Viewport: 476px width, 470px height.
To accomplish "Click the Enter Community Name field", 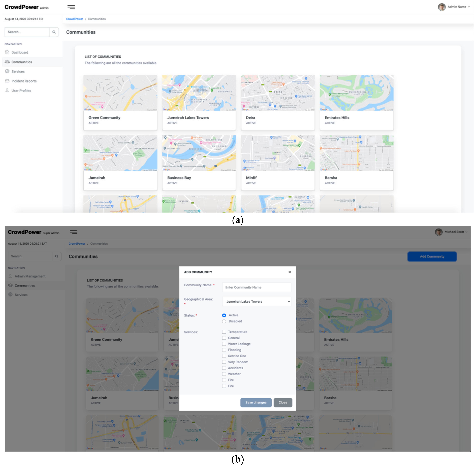I will click(256, 287).
